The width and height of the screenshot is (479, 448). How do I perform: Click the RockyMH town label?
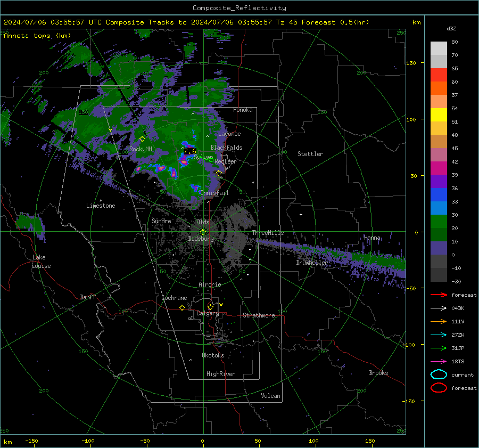point(141,149)
